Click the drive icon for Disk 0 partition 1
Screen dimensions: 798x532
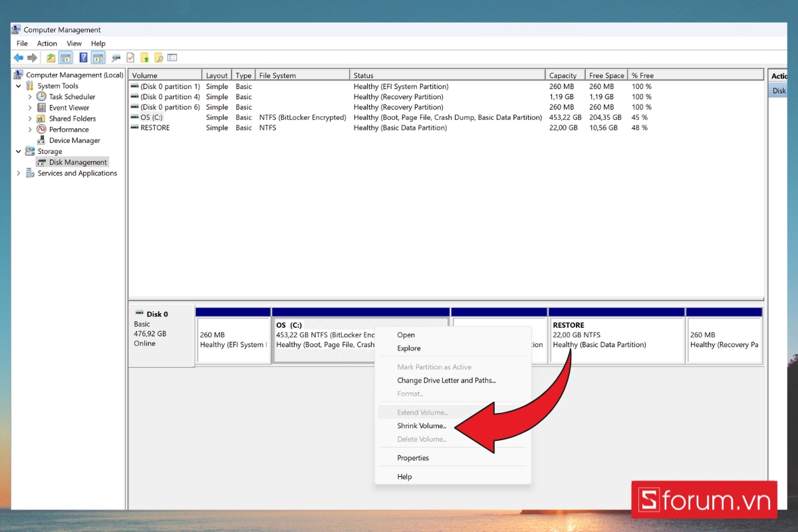(x=135, y=86)
